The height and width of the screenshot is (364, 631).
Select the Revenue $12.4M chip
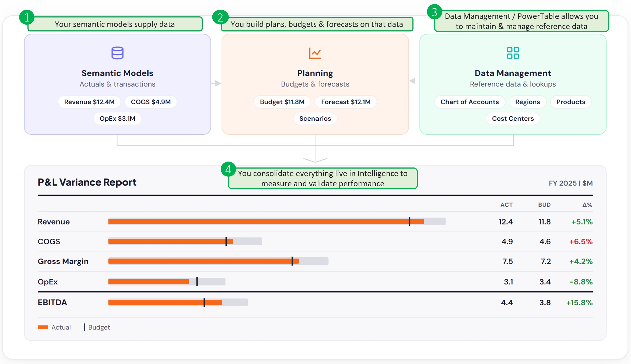[x=89, y=102]
